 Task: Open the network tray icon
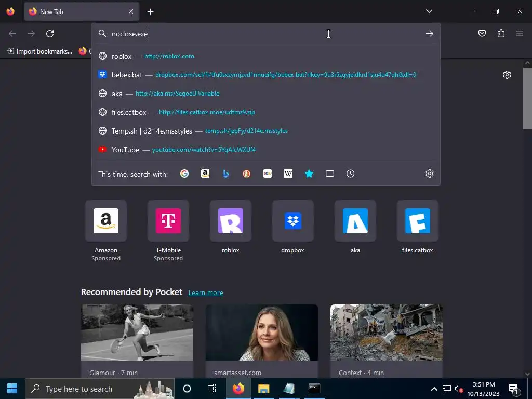pos(446,389)
